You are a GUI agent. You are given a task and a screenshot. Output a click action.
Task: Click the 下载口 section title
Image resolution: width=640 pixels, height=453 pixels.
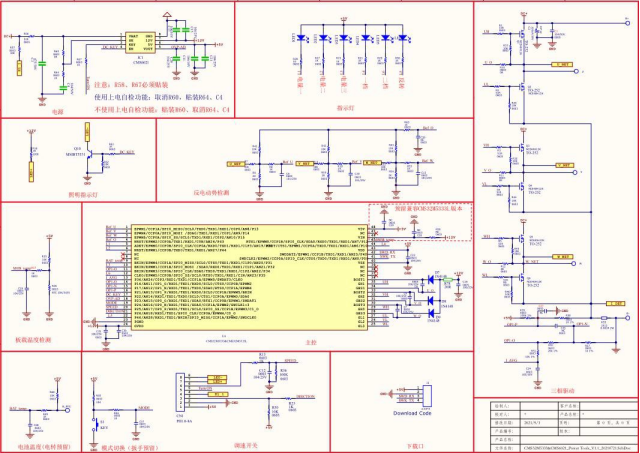(x=415, y=446)
